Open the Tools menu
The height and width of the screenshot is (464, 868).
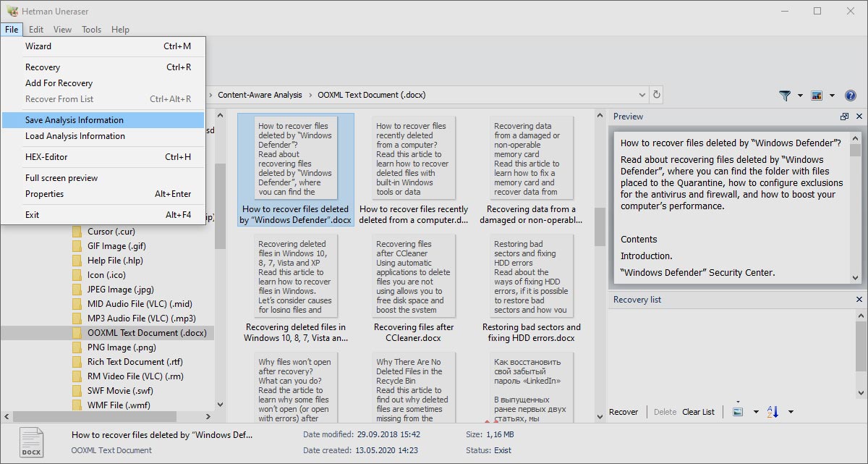(x=92, y=30)
